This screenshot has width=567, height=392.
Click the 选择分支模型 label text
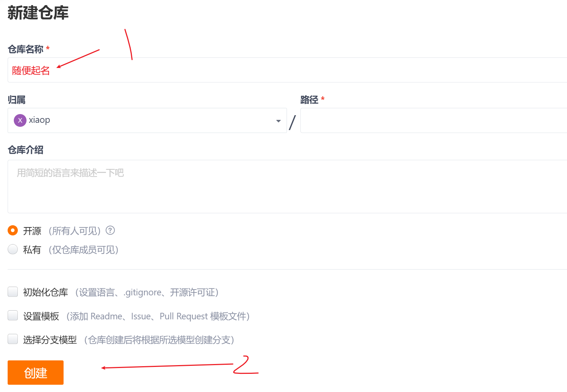pyautogui.click(x=50, y=340)
